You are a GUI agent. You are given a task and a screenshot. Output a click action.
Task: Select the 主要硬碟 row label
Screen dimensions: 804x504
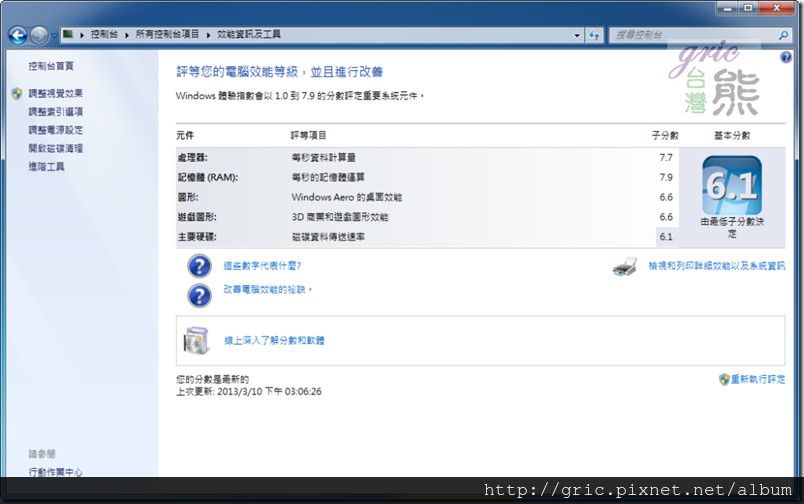[197, 237]
